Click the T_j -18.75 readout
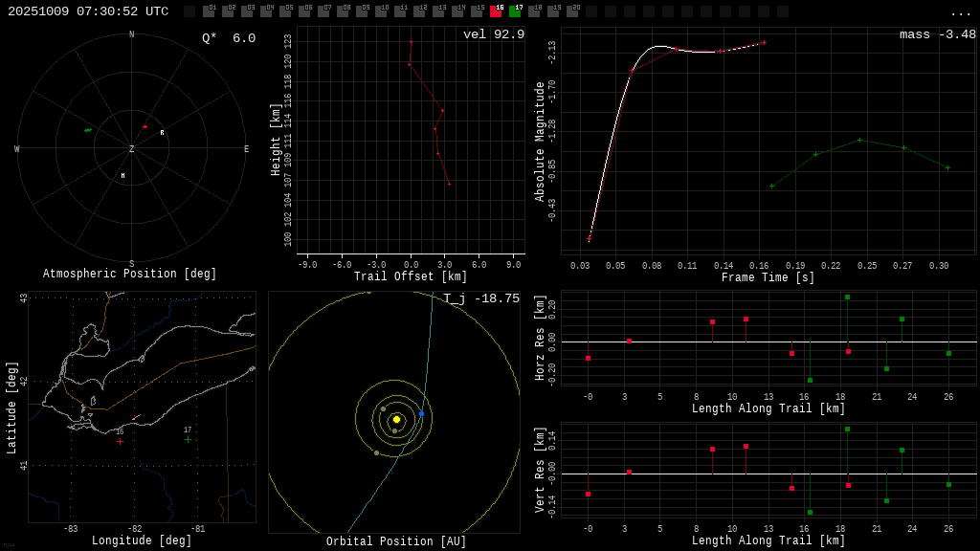980x551 pixels. point(481,298)
